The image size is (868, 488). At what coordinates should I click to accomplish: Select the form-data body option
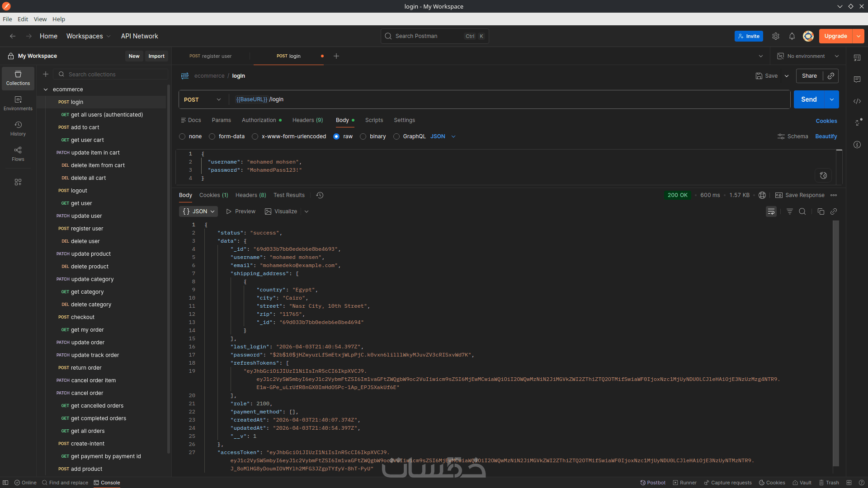tap(212, 136)
